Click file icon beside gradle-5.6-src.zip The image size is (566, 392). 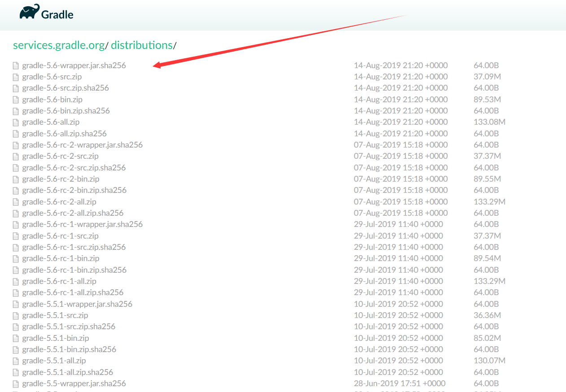click(x=16, y=77)
